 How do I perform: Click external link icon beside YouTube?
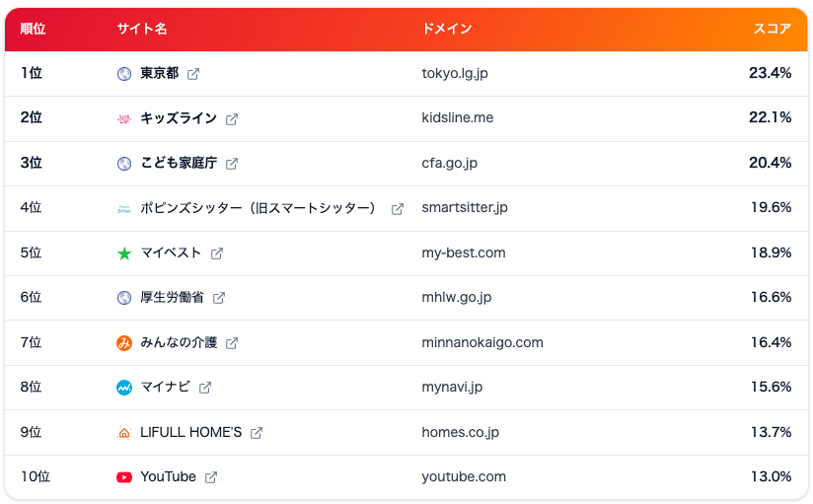(x=210, y=477)
